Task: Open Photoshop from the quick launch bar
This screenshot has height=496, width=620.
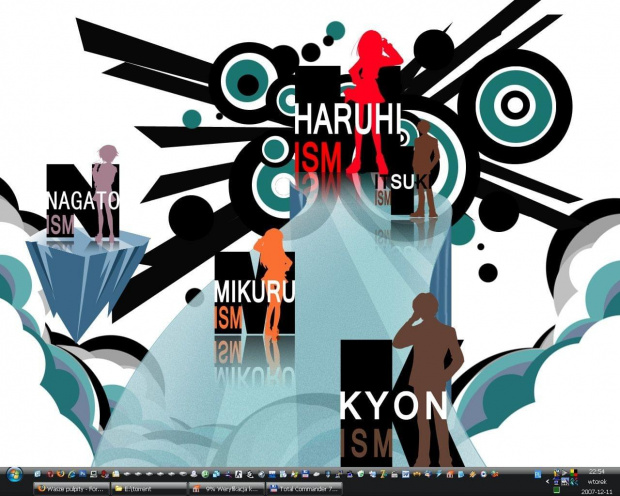Action: (83, 474)
